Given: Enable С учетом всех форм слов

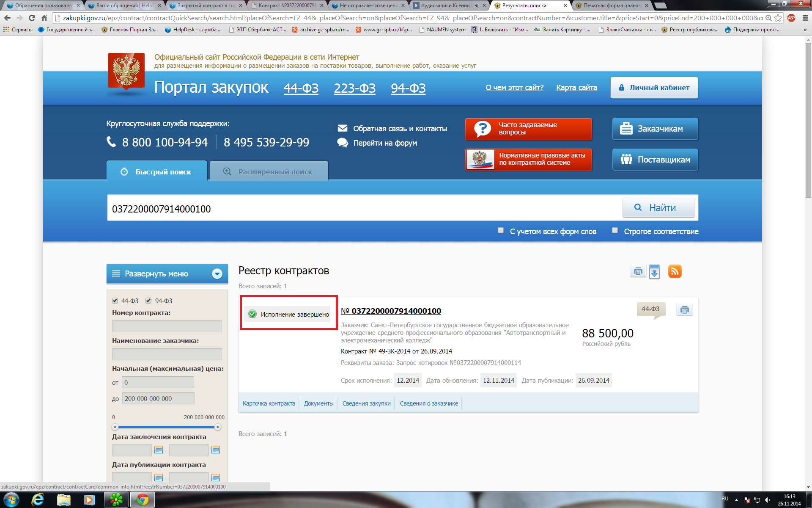Looking at the screenshot, I should point(501,231).
